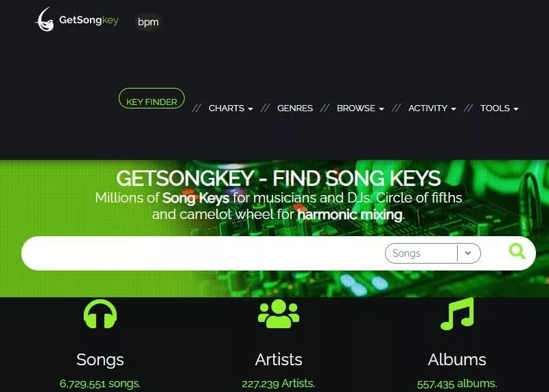Viewport: 549px width, 392px height.
Task: Click the Albums music note icon
Action: pos(457,314)
